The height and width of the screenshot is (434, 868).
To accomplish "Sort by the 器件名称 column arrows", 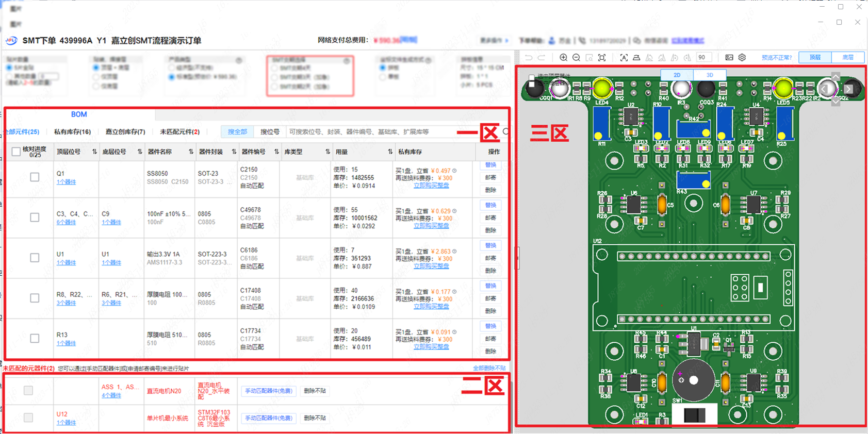I will point(191,152).
